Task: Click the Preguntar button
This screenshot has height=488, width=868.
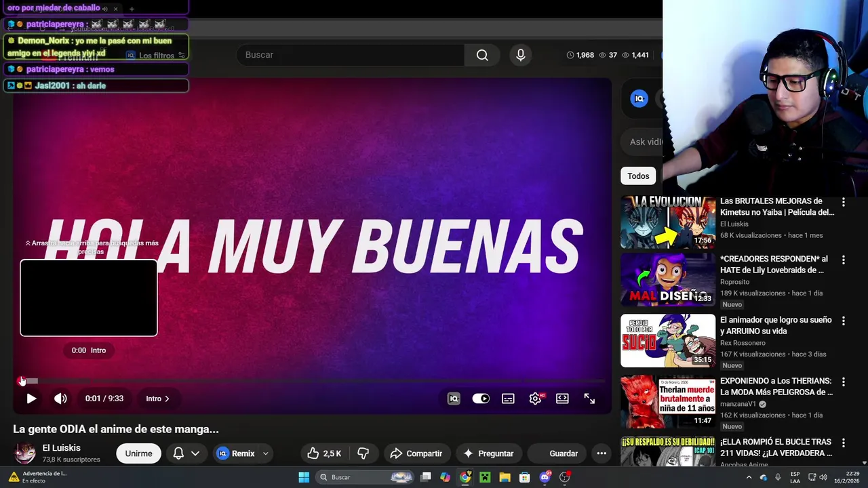Action: [x=488, y=453]
